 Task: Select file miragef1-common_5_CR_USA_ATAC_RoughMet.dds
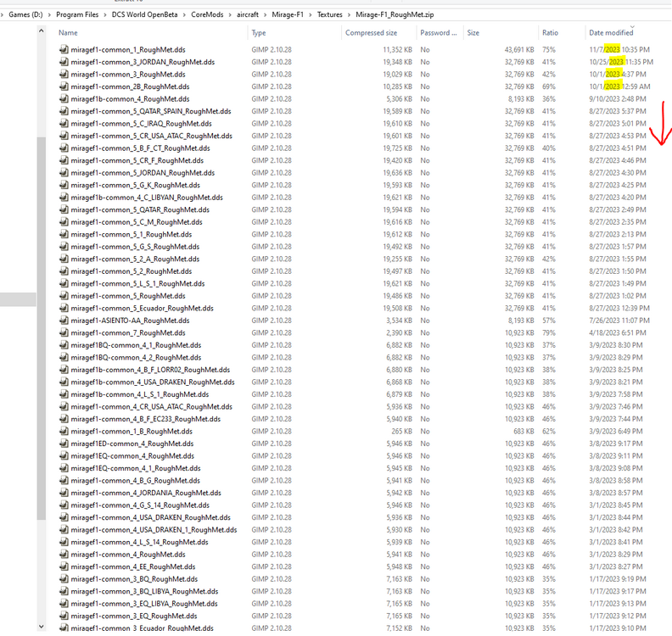click(151, 136)
